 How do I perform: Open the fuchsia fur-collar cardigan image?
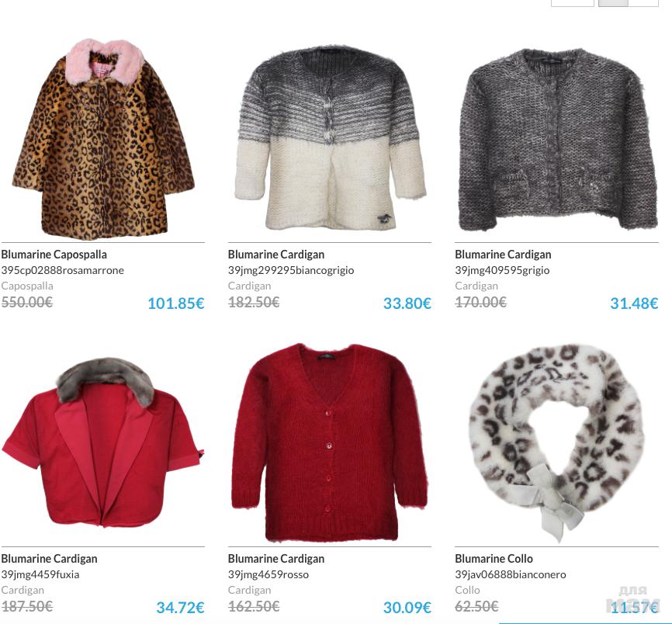103,442
